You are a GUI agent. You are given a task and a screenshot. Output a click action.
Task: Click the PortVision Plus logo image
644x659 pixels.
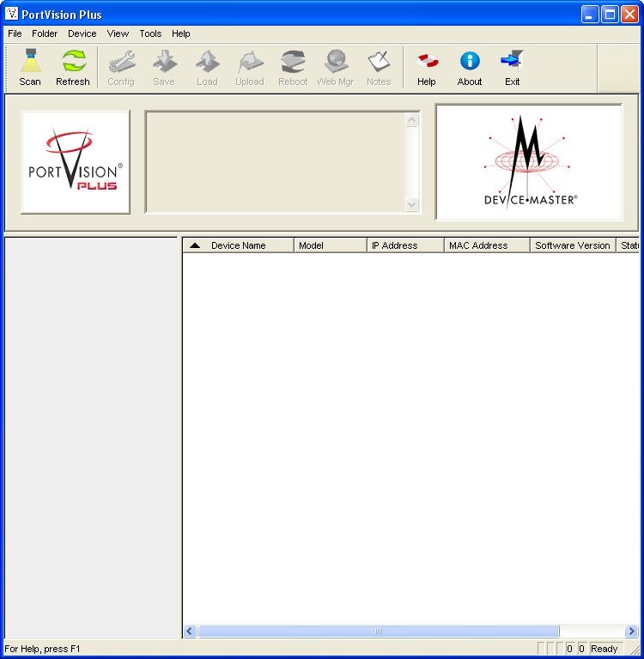[x=76, y=162]
